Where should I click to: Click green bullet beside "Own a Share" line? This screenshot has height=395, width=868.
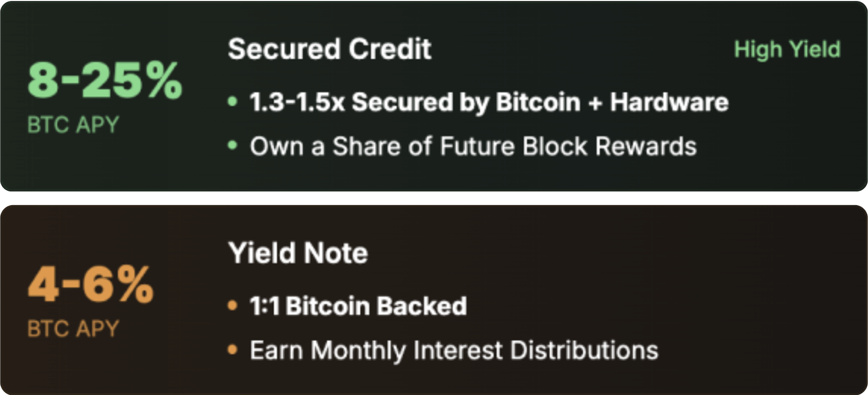232,146
